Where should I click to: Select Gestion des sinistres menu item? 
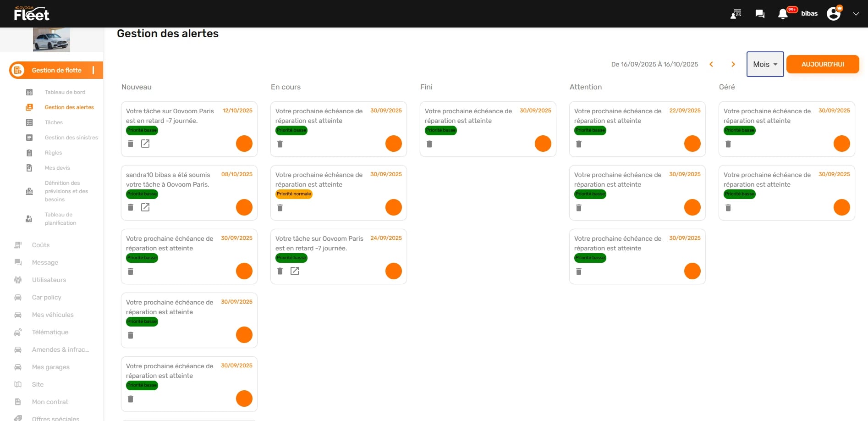[x=71, y=138]
